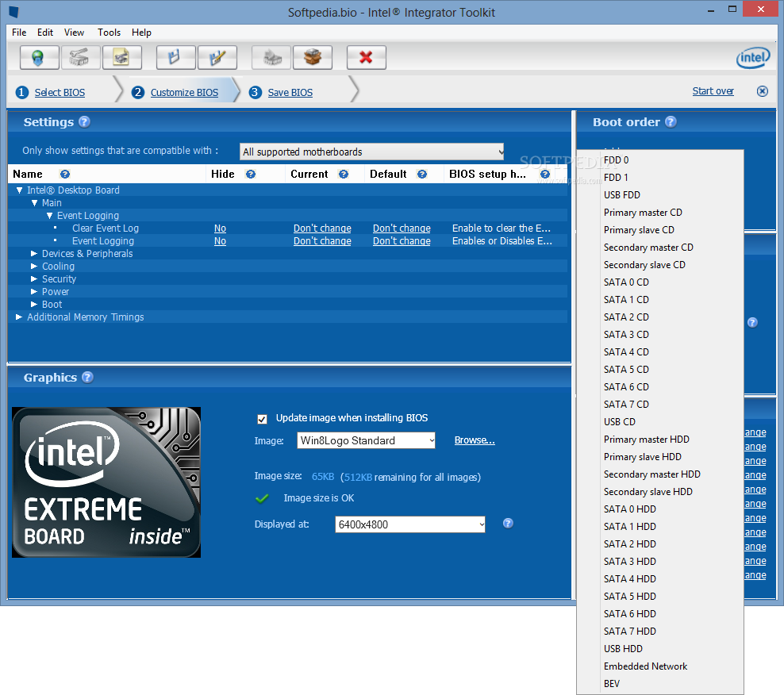The width and height of the screenshot is (784, 695).
Task: Click the cardboard box package toolbar icon
Action: tap(313, 57)
